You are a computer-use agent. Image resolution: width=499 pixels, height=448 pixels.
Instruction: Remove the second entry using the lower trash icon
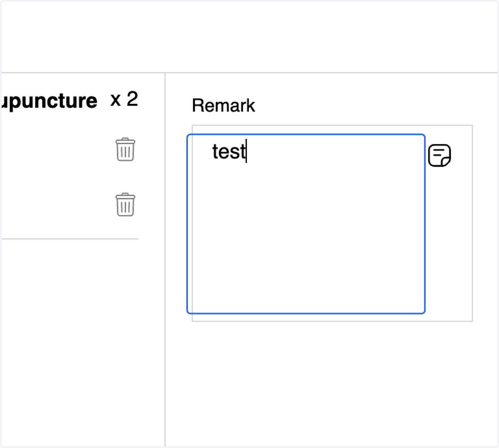[125, 205]
